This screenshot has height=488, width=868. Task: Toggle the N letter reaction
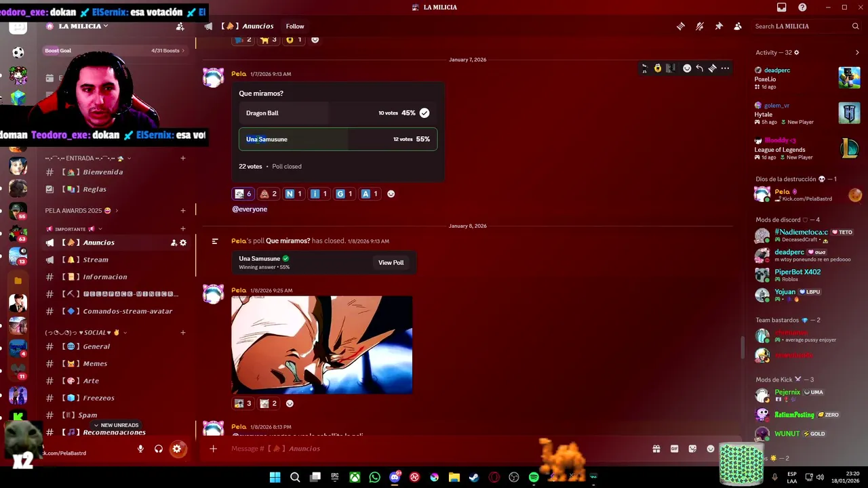tap(294, 194)
